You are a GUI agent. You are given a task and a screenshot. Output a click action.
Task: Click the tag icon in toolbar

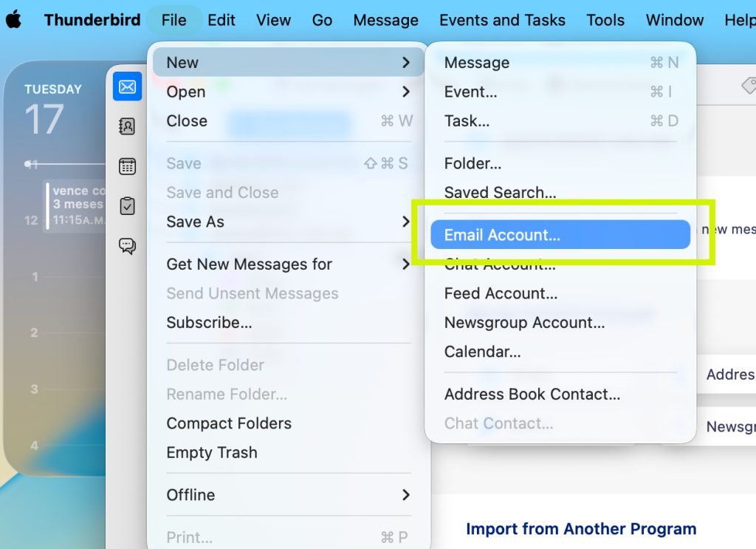click(x=748, y=87)
